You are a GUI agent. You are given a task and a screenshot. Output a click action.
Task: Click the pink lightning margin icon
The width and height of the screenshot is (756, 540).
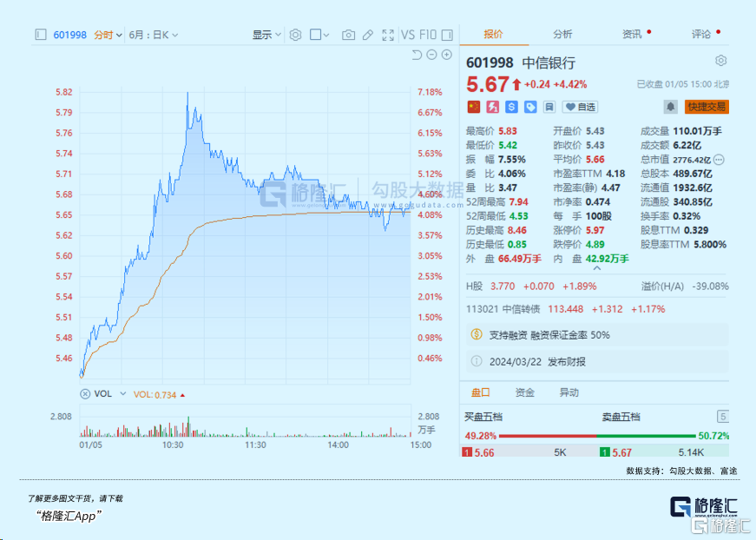[492, 107]
